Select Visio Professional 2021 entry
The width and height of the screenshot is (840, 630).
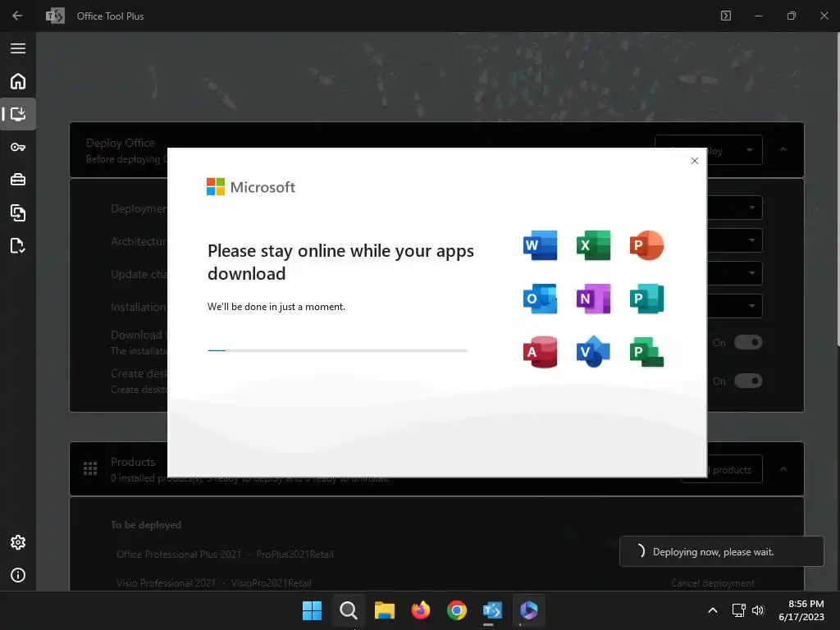point(214,583)
